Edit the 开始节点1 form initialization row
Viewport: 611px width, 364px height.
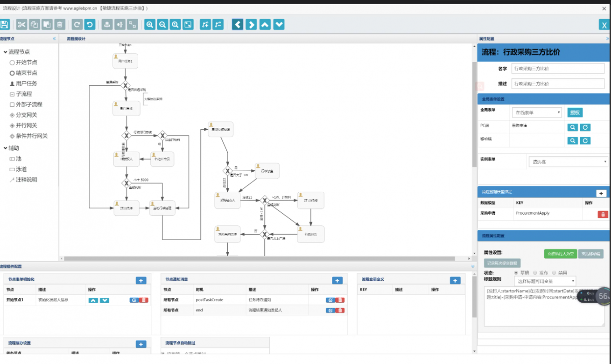click(x=134, y=300)
